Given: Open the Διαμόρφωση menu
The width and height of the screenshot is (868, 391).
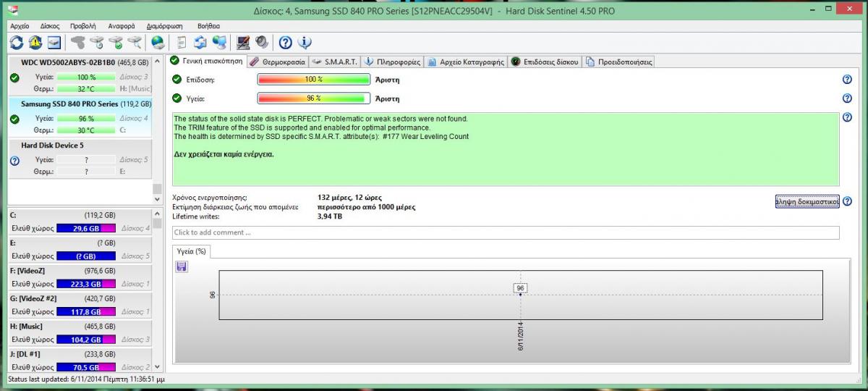Looking at the screenshot, I should (164, 25).
